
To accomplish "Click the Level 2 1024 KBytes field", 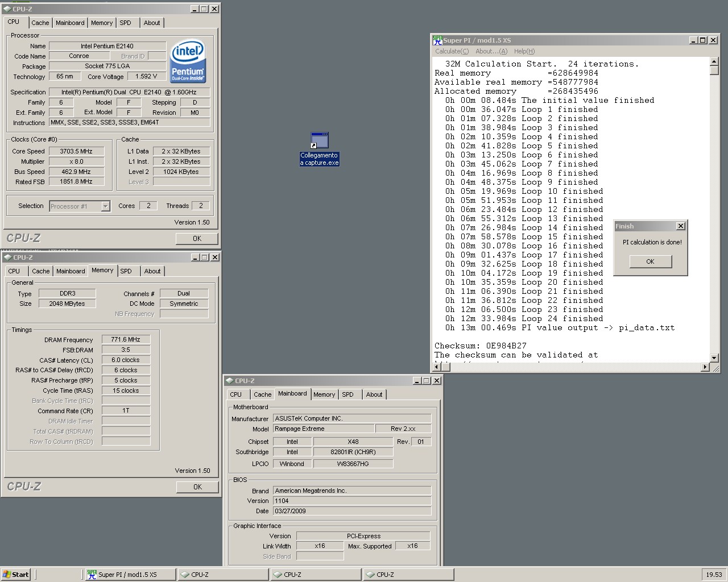I will pyautogui.click(x=181, y=172).
